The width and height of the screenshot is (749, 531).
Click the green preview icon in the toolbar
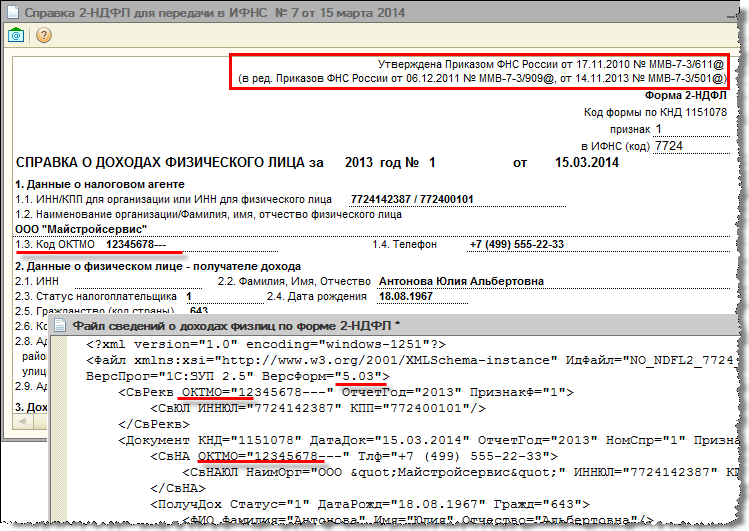[x=17, y=34]
